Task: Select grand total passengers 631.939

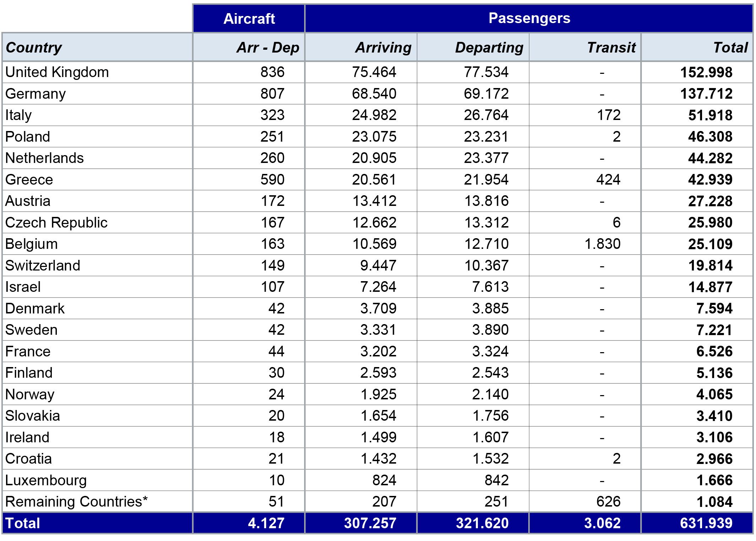Action: pos(706,523)
